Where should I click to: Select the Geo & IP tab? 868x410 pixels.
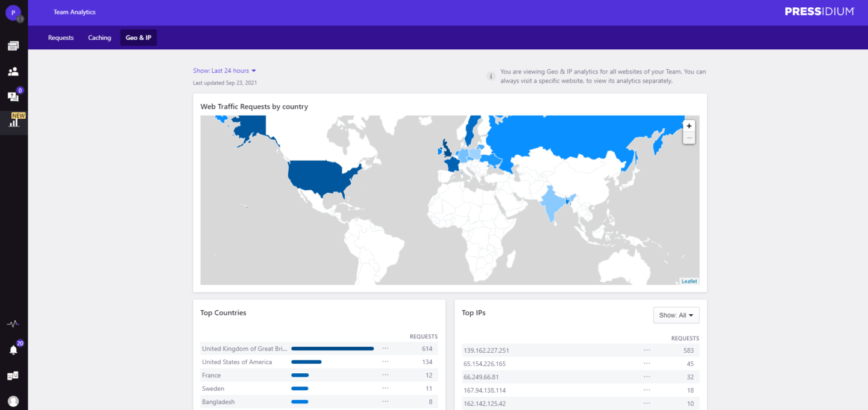(138, 37)
